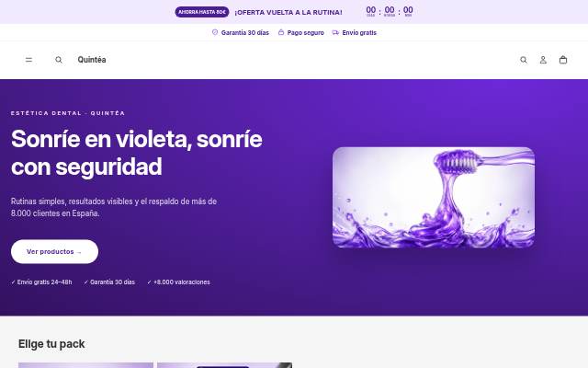588x368 pixels.
Task: Click the Pago seguro label
Action: pyautogui.click(x=305, y=33)
